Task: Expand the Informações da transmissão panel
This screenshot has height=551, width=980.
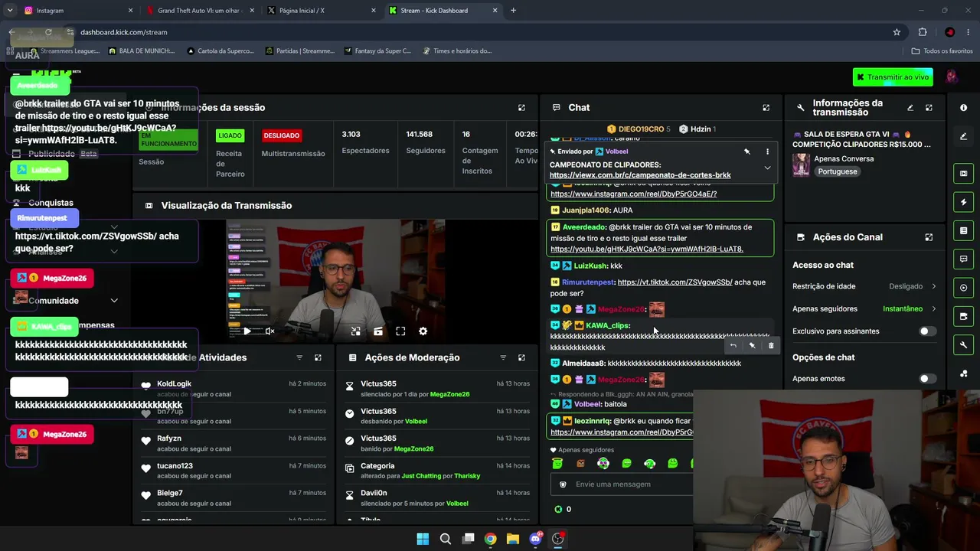Action: click(929, 108)
